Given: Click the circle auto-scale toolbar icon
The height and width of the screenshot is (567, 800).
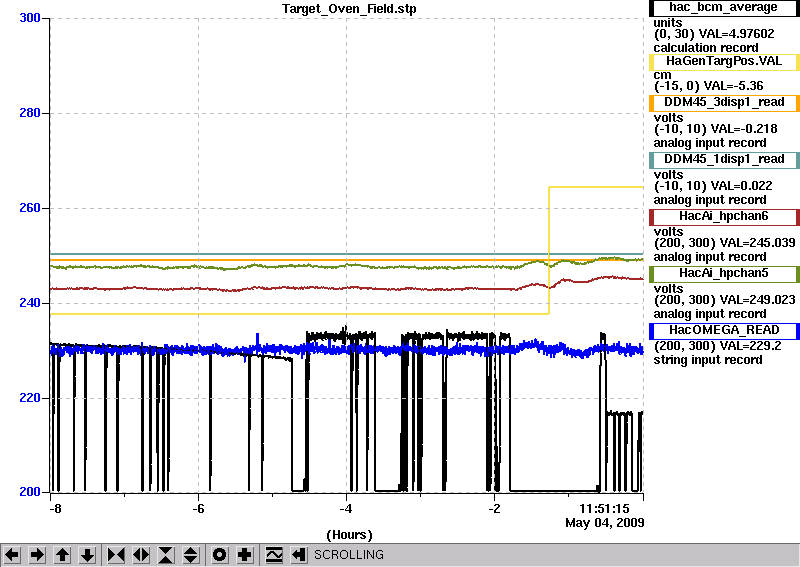Looking at the screenshot, I should pyautogui.click(x=220, y=554).
